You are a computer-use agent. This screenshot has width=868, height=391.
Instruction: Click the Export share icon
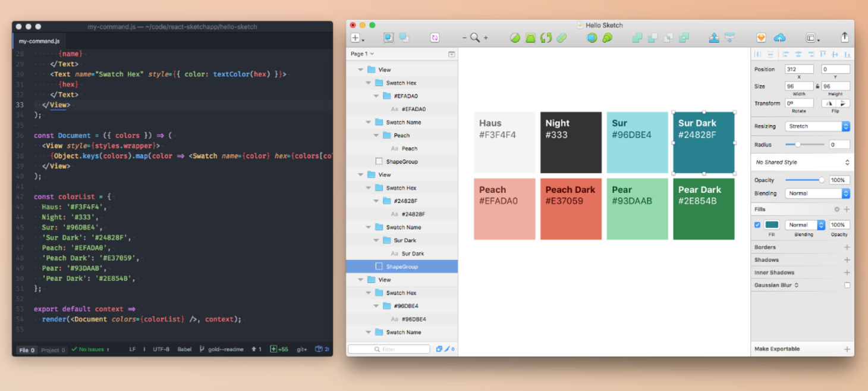click(844, 37)
